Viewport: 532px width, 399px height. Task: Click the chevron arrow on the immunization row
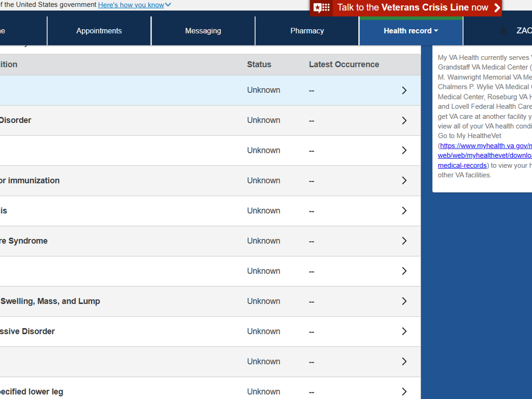(404, 181)
